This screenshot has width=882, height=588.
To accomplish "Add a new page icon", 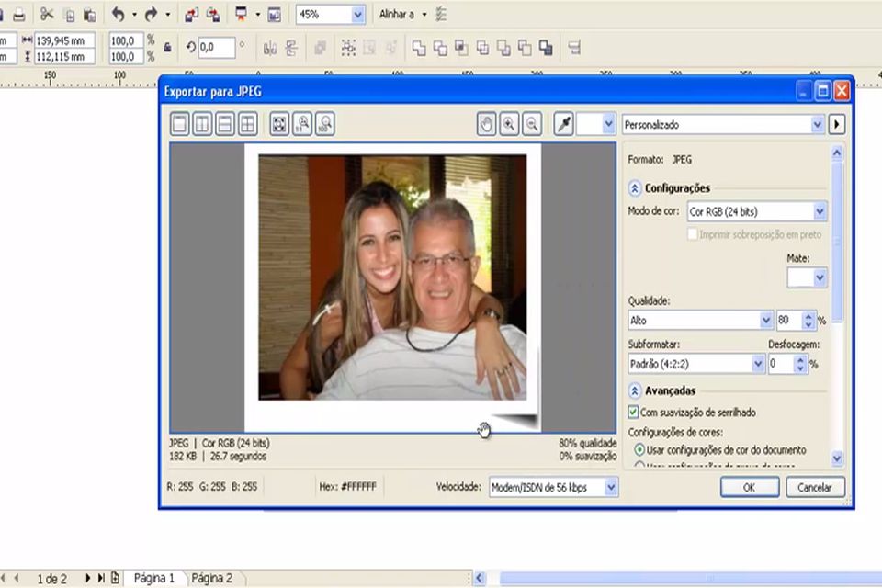I will (115, 578).
